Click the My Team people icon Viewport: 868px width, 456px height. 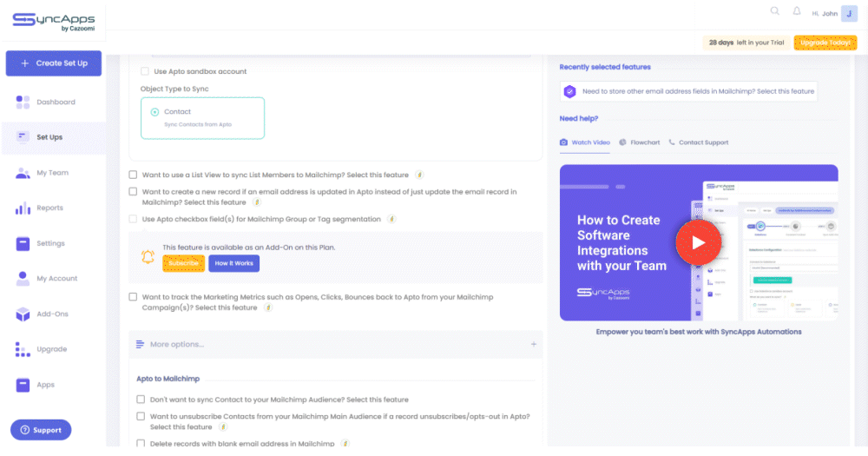click(23, 173)
